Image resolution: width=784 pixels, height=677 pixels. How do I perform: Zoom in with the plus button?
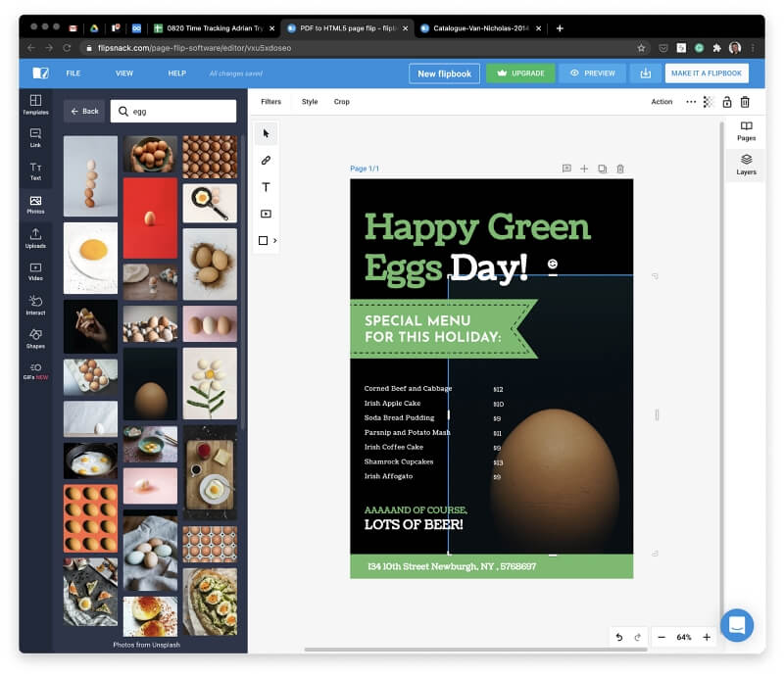point(707,637)
